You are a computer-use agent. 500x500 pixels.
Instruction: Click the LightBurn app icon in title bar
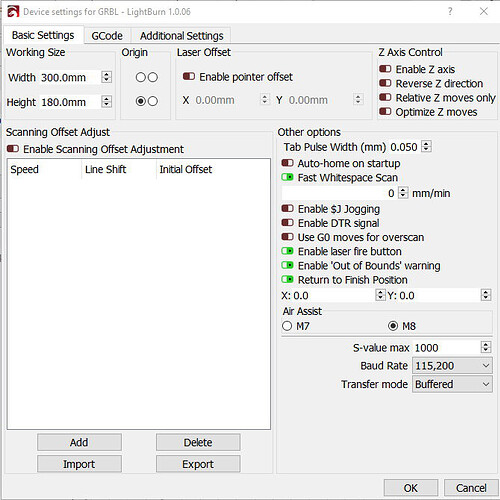point(13,12)
